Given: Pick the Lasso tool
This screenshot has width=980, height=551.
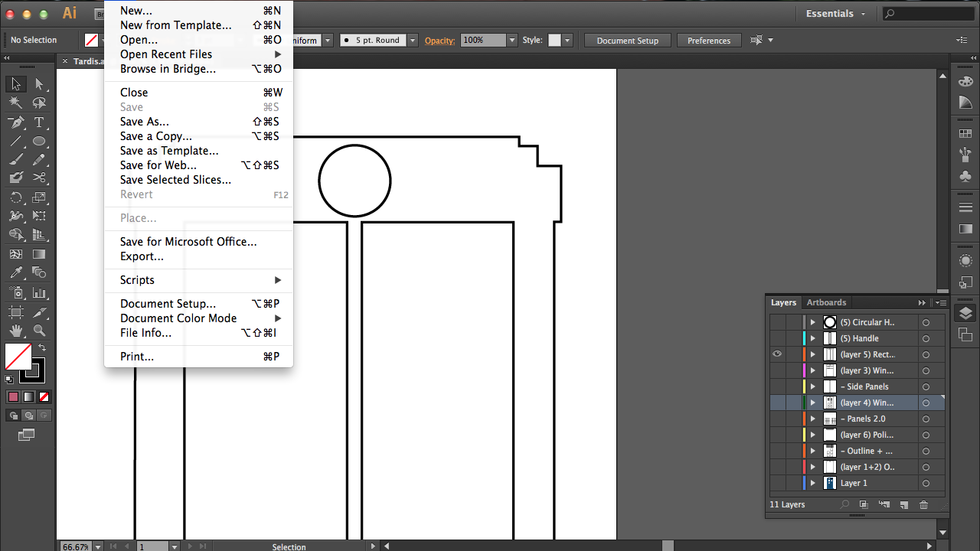Looking at the screenshot, I should 39,103.
